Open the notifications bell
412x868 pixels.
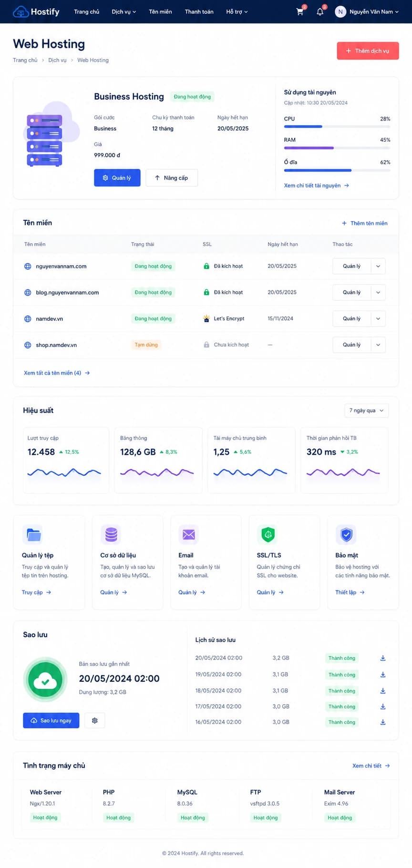click(320, 11)
